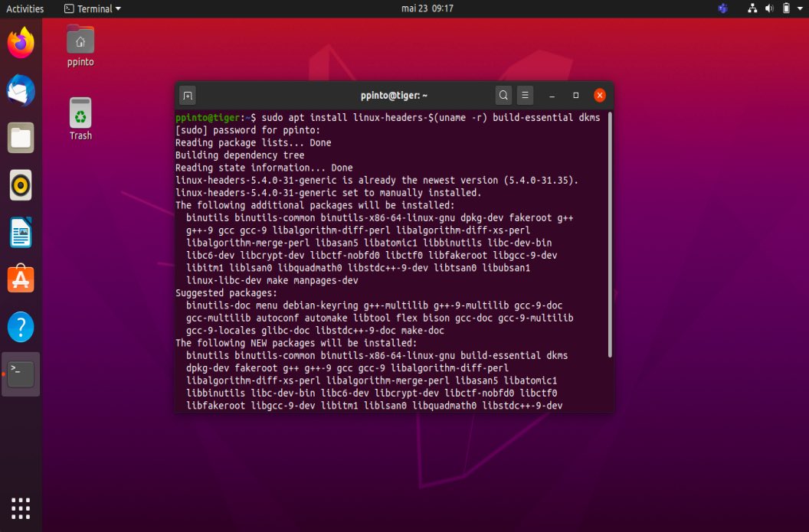
Task: Mute the system volume via the speaker icon
Action: click(x=768, y=8)
